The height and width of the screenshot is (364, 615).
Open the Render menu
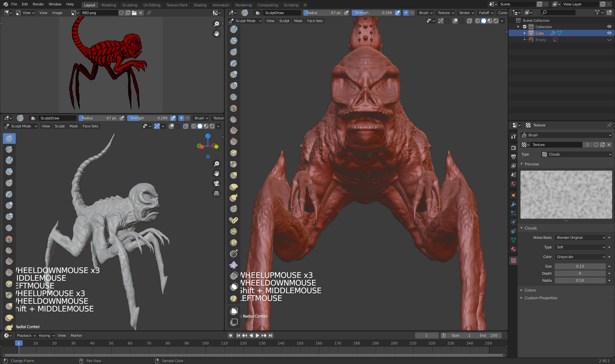(38, 4)
